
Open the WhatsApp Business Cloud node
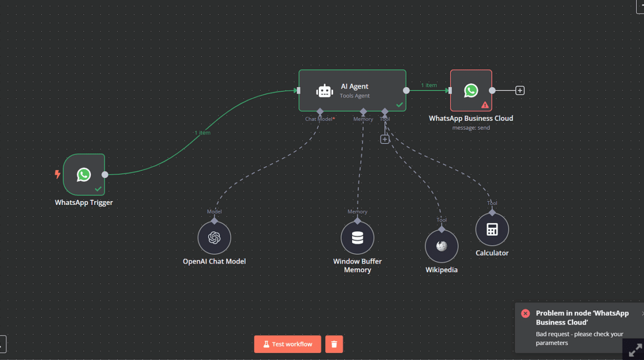(471, 90)
